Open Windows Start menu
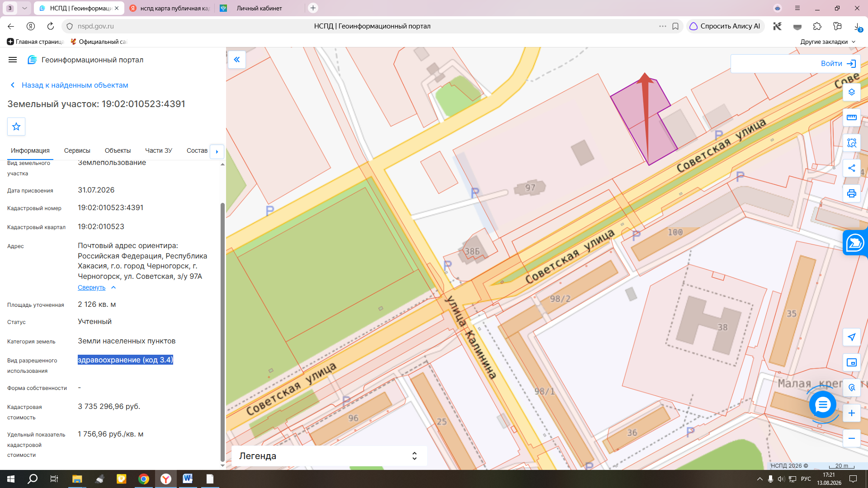The height and width of the screenshot is (488, 868). pos(11,479)
